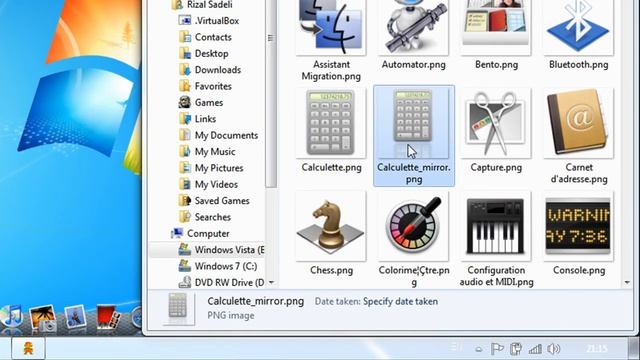Select the Chess.png knight icon
This screenshot has width=640, height=360.
331,226
